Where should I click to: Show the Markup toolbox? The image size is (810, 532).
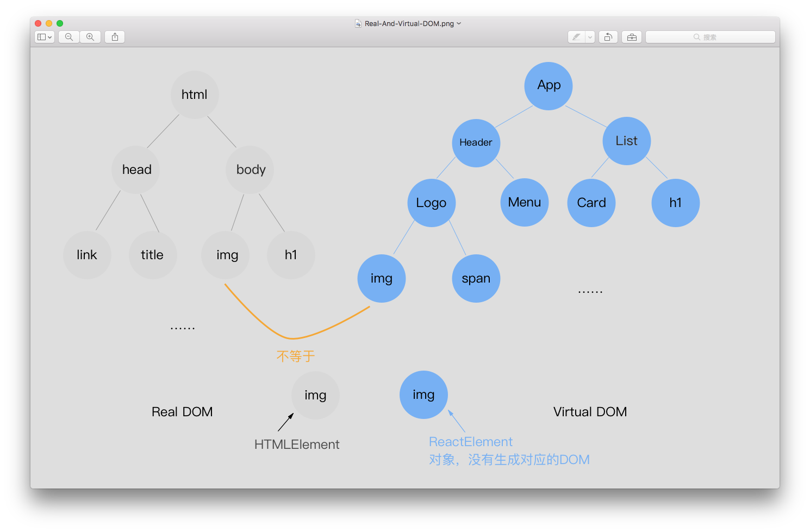tap(631, 36)
